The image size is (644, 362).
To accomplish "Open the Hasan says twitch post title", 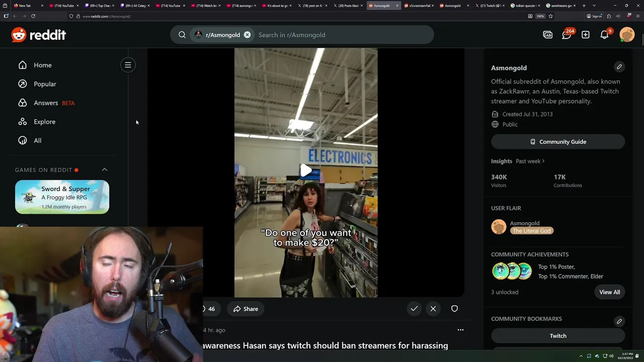I will 325,345.
